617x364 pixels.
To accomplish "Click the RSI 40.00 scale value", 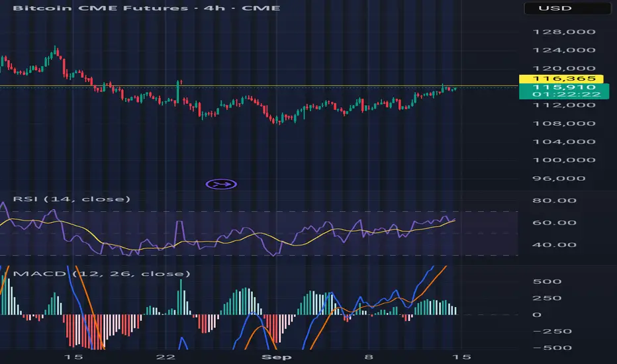I will [x=554, y=245].
